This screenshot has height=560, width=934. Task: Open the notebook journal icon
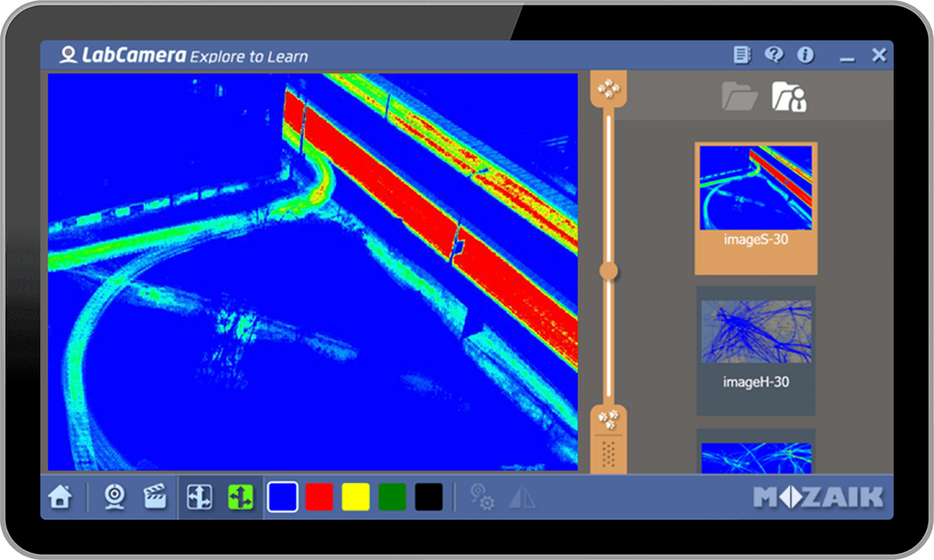743,55
